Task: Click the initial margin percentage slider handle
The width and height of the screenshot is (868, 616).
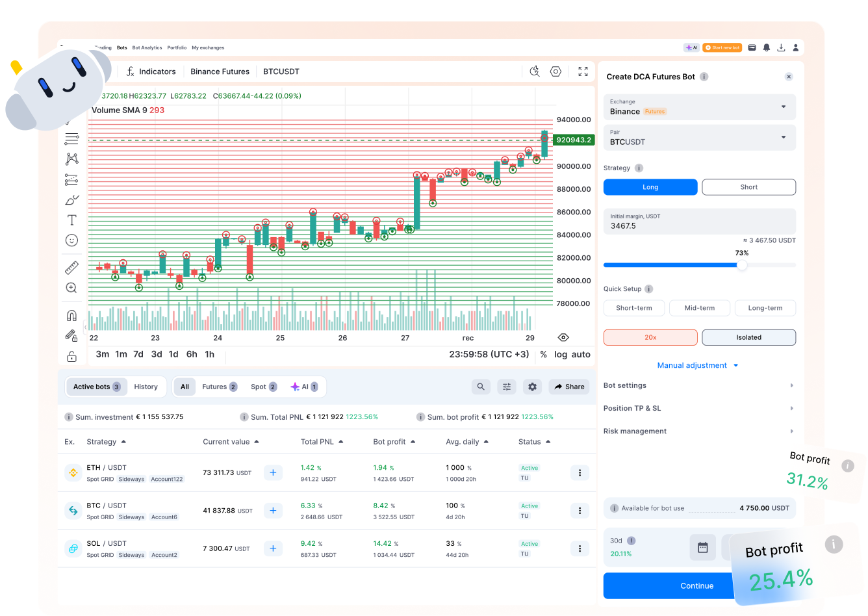Action: (742, 265)
